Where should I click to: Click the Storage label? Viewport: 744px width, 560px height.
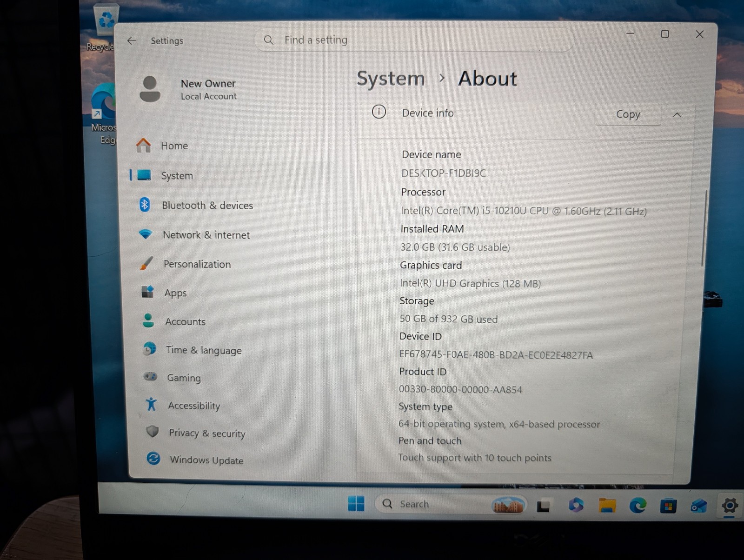pyautogui.click(x=417, y=301)
